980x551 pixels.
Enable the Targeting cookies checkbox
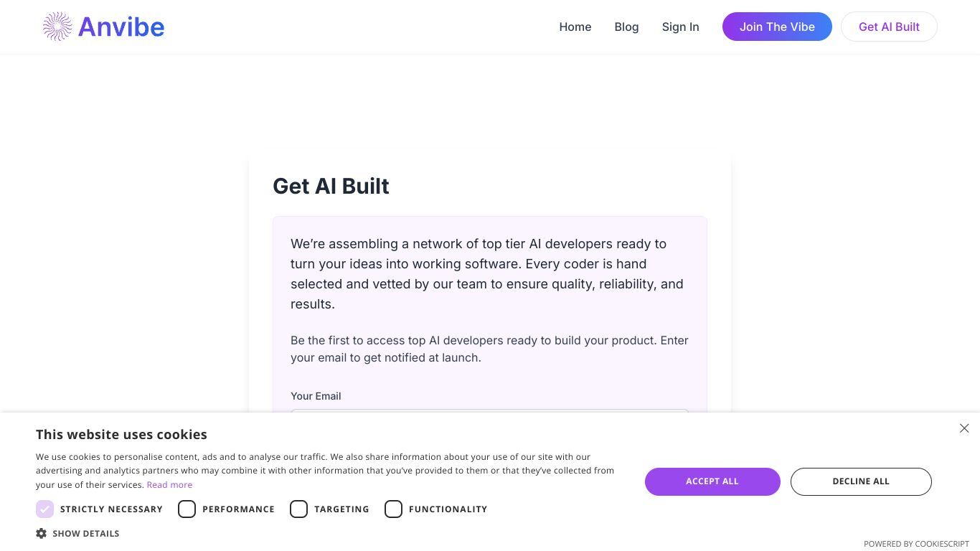pos(298,509)
